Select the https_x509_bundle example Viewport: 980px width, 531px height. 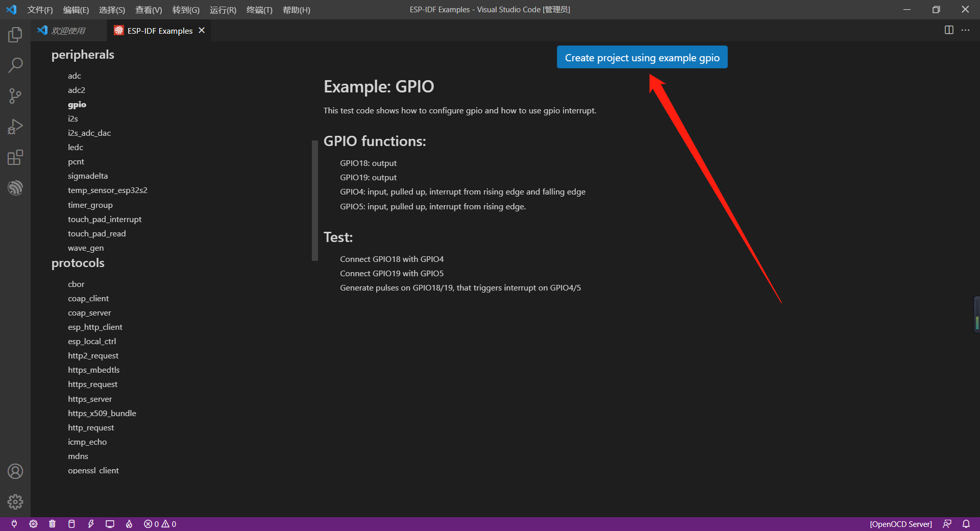(102, 413)
